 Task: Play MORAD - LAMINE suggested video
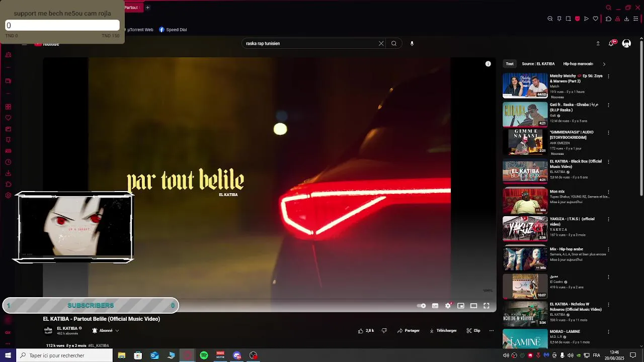[x=525, y=338]
